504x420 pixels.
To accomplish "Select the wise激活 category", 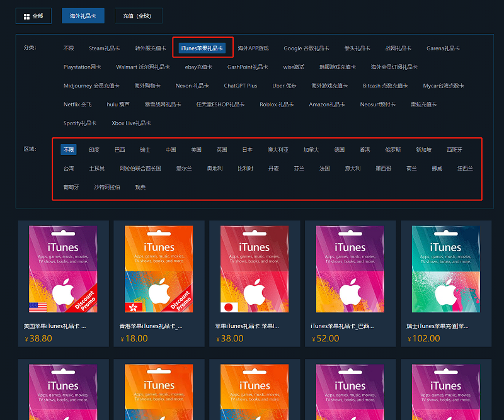I will point(294,67).
